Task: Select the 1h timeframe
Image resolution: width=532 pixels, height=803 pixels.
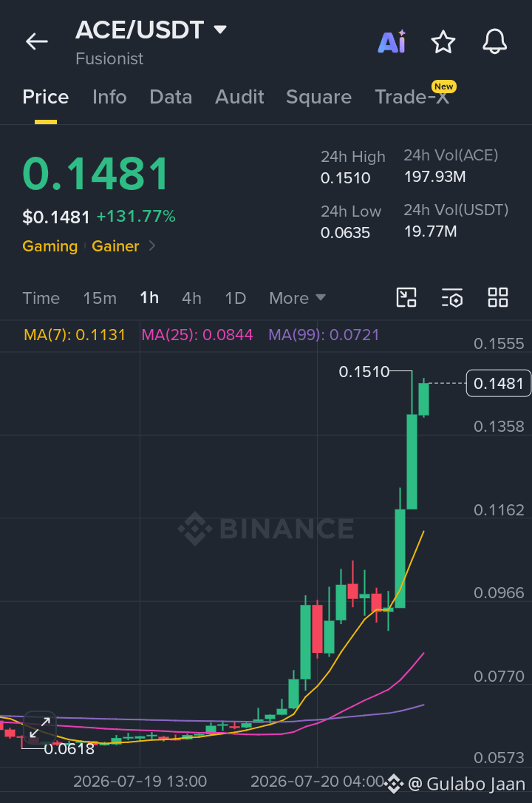Action: 149,297
